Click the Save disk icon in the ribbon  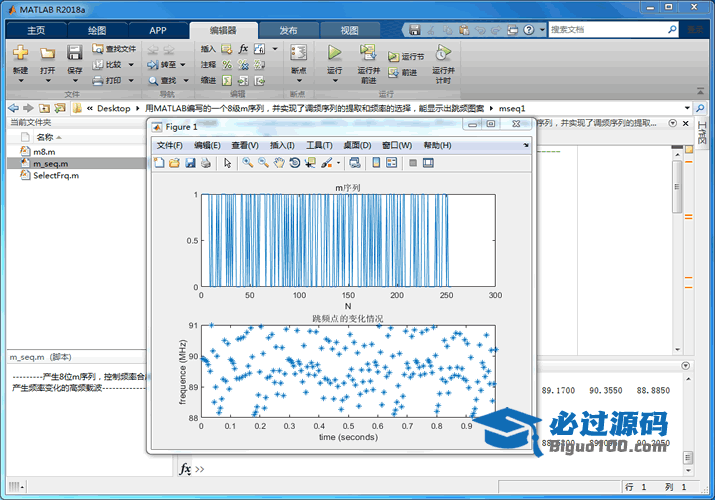[x=74, y=53]
